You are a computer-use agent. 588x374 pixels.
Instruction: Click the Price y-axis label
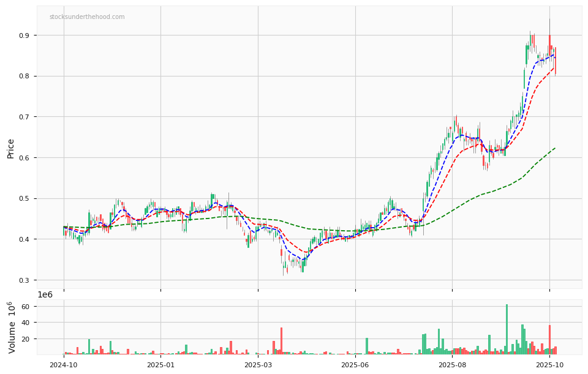point(10,148)
